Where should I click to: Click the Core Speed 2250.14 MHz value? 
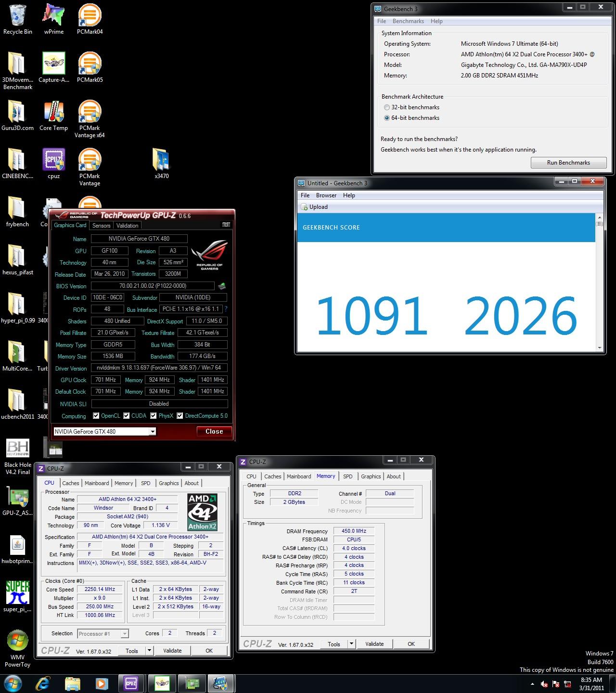coord(100,590)
